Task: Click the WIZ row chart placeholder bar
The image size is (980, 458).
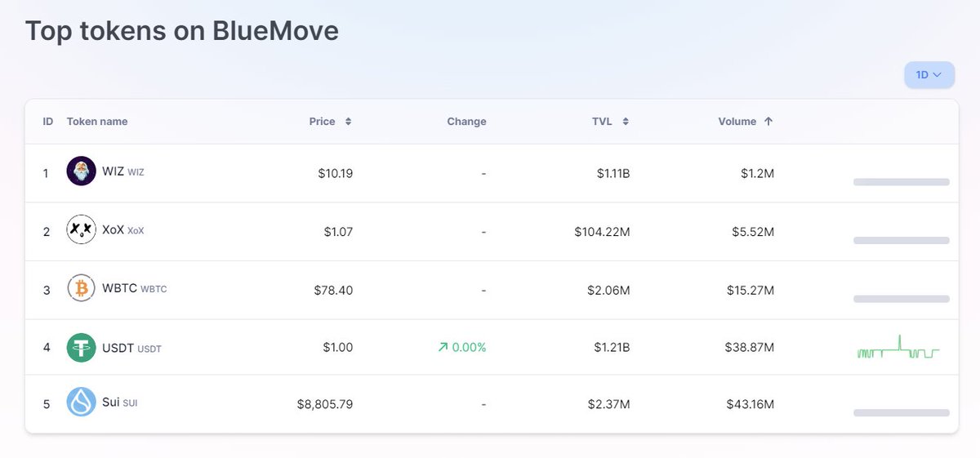Action: click(902, 182)
